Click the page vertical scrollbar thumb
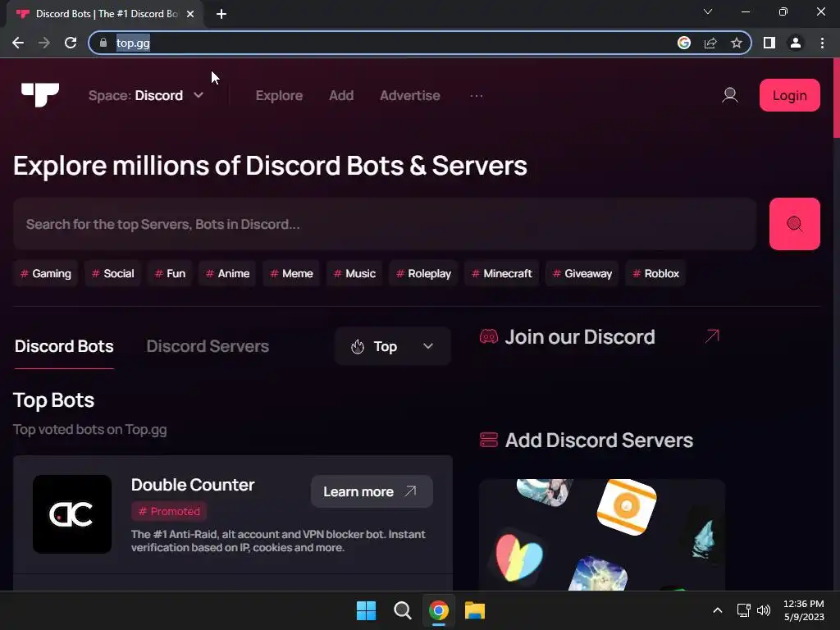 click(836, 98)
